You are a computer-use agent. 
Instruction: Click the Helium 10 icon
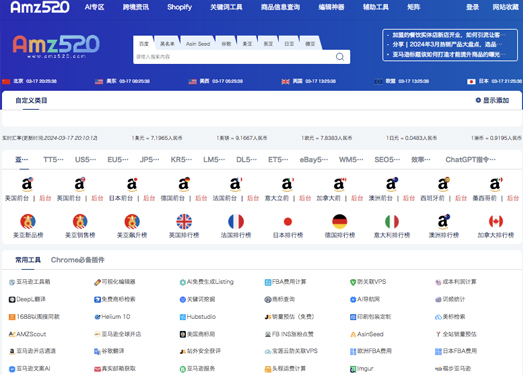(97, 317)
